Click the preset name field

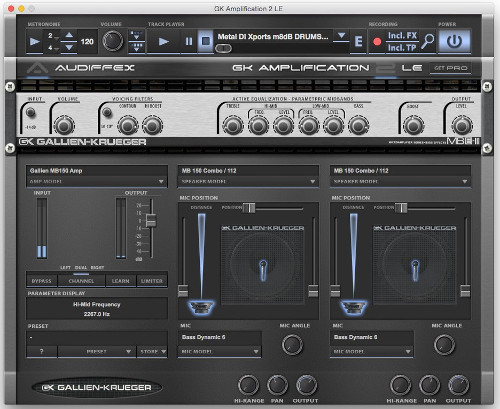pyautogui.click(x=97, y=338)
